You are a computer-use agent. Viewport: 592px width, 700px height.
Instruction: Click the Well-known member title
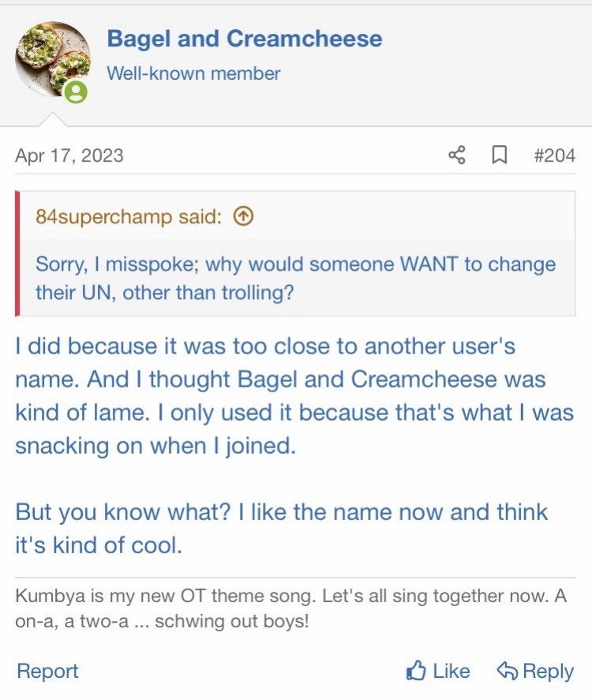[193, 74]
